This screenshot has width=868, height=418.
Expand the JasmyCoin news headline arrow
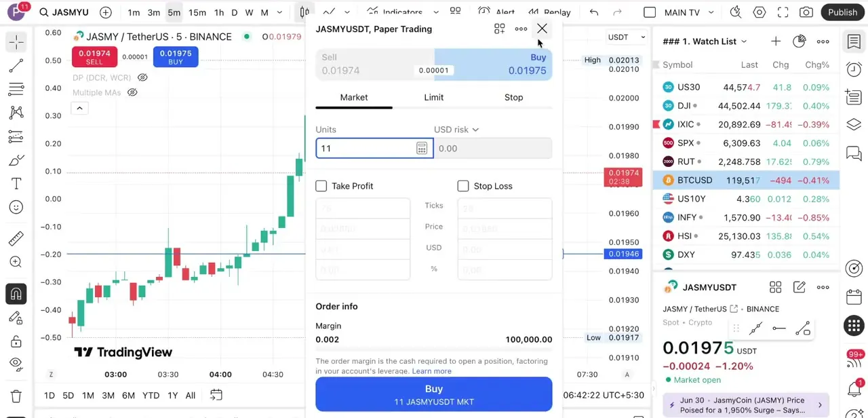820,405
